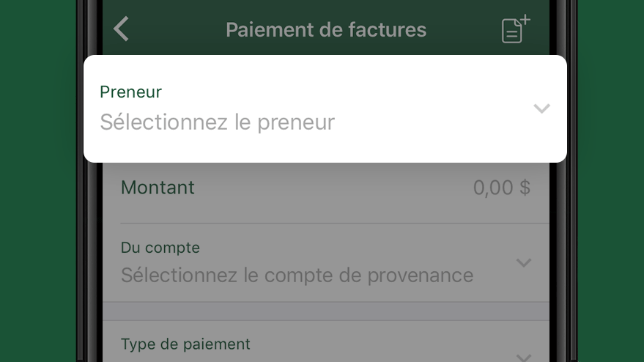Screen dimensions: 644x362
Task: Open the Type de paiement chevron
Action: click(x=524, y=357)
